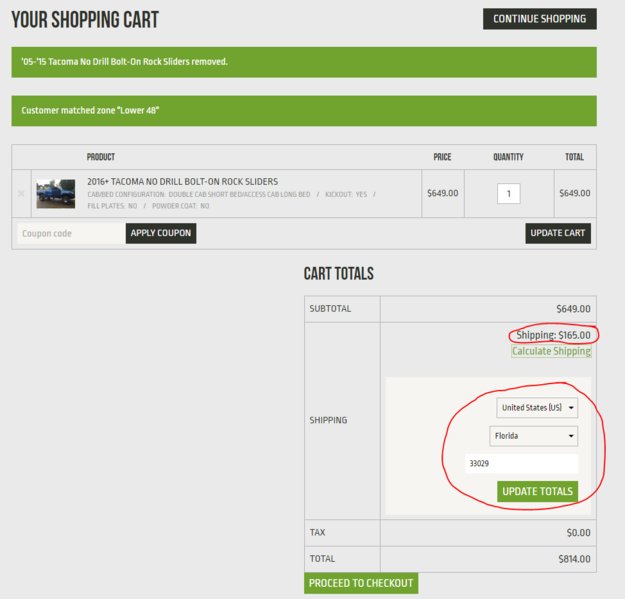Click the zip code field showing 33029
This screenshot has height=599, width=625.
coord(521,464)
